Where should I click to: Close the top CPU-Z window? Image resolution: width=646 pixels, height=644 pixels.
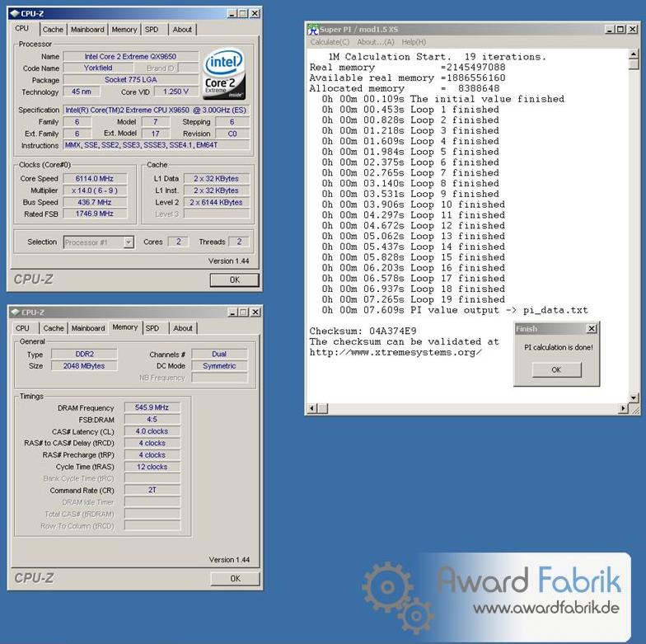click(x=255, y=13)
